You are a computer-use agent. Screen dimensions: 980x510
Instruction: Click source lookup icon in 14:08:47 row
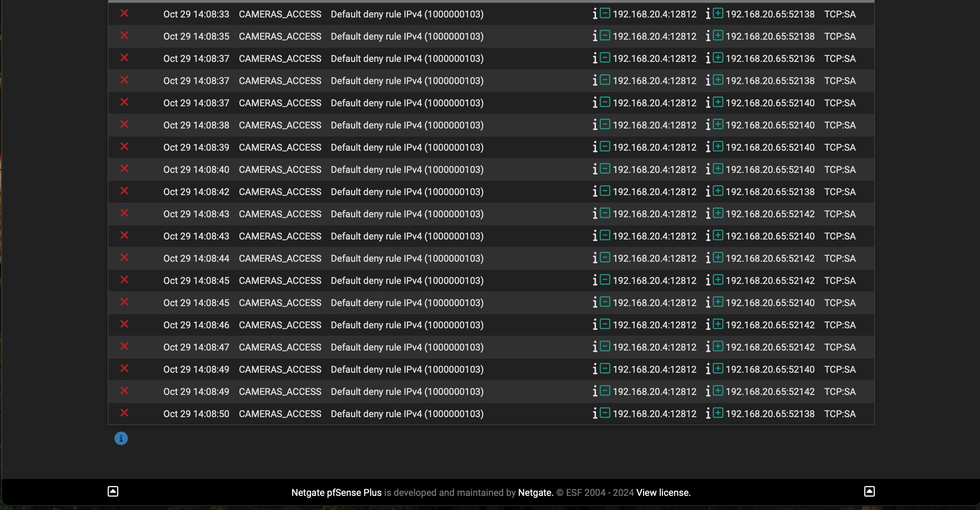[x=595, y=347]
